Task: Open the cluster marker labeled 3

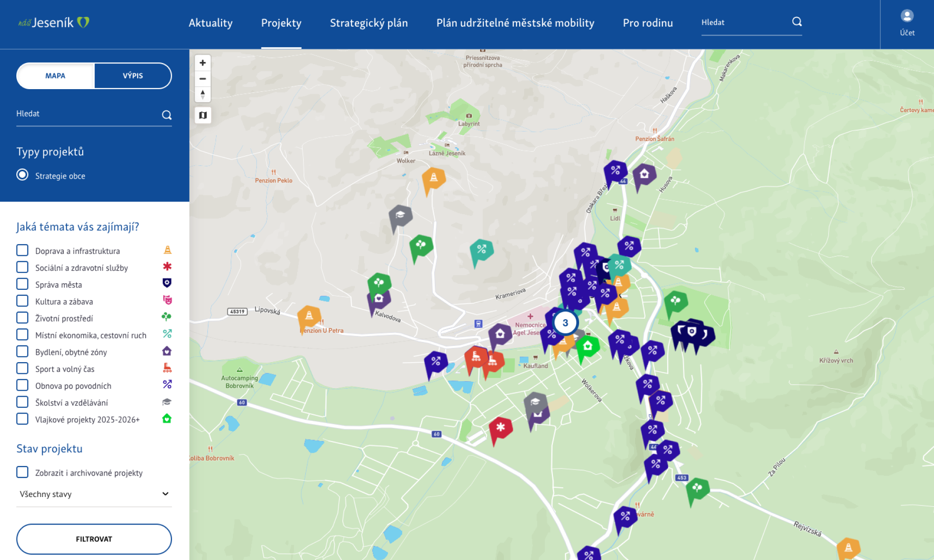Action: [x=565, y=323]
